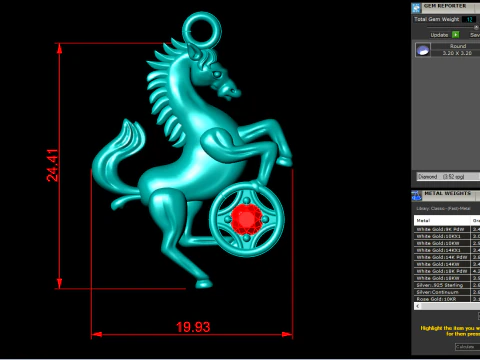Click the Calculate button

468,347
